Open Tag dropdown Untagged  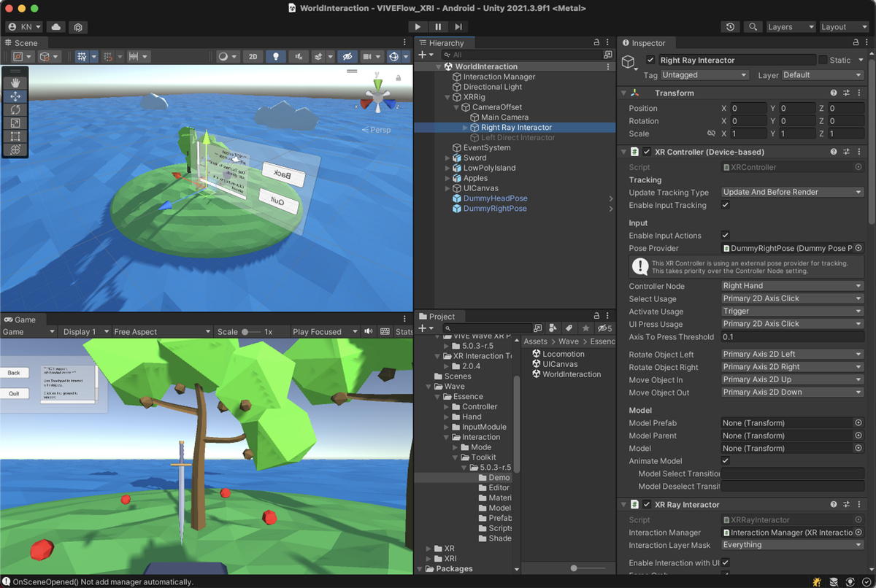click(x=705, y=74)
